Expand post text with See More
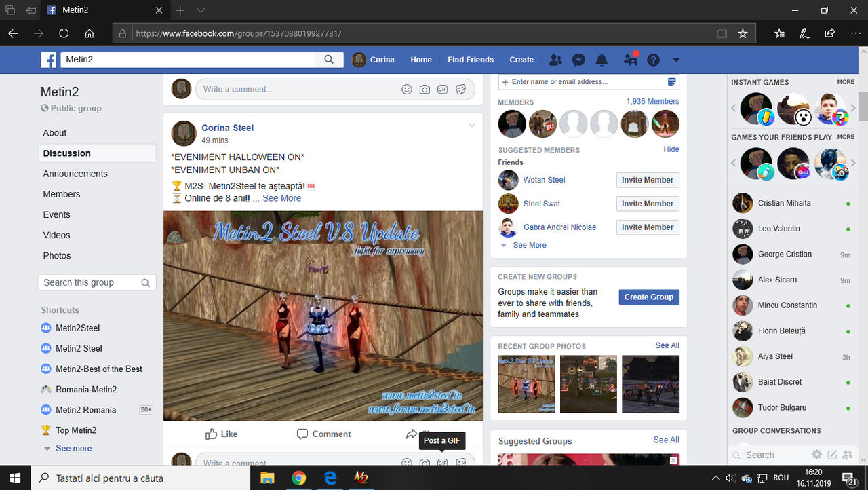 (281, 198)
